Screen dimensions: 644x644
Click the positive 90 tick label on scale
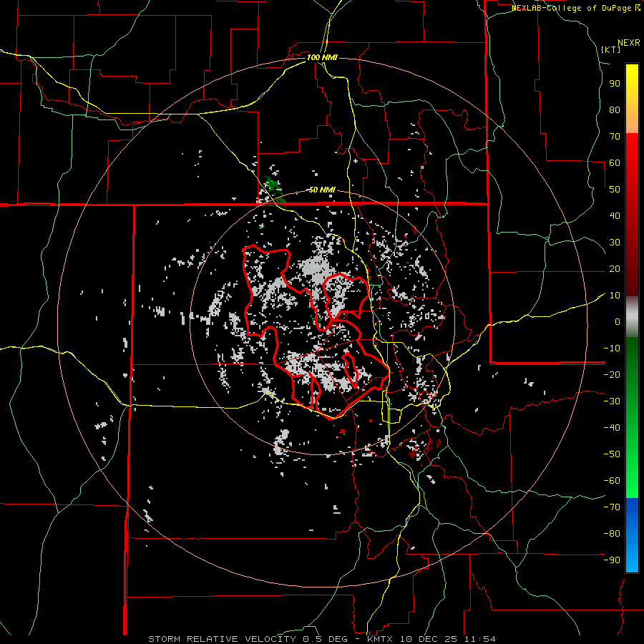point(614,83)
